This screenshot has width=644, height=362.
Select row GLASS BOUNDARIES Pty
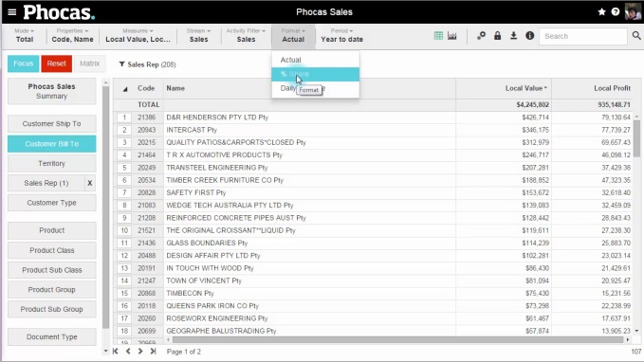tap(207, 243)
